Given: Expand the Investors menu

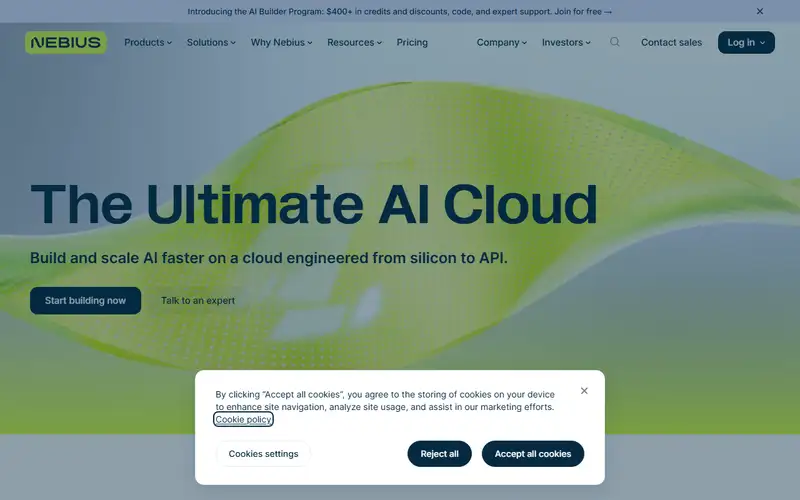Looking at the screenshot, I should click(566, 42).
